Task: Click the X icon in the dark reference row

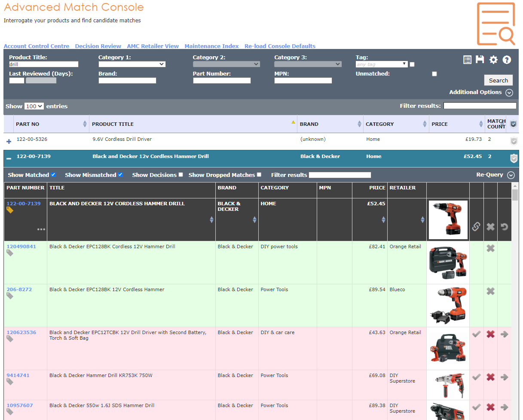Action: click(x=490, y=226)
